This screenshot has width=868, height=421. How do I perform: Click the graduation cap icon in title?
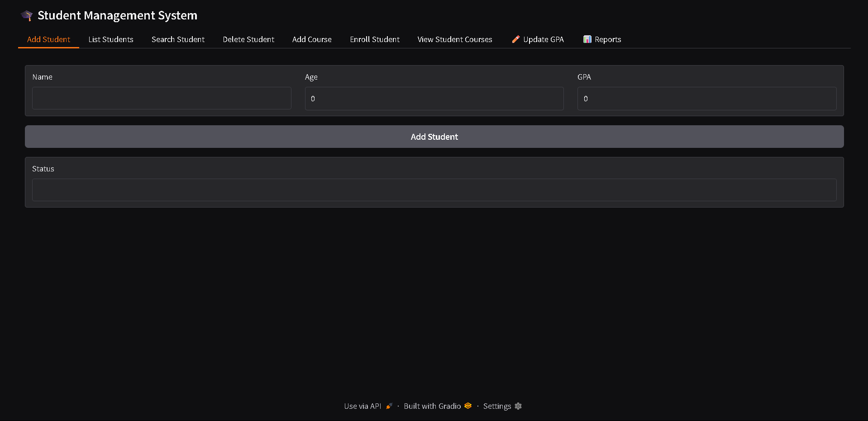27,16
